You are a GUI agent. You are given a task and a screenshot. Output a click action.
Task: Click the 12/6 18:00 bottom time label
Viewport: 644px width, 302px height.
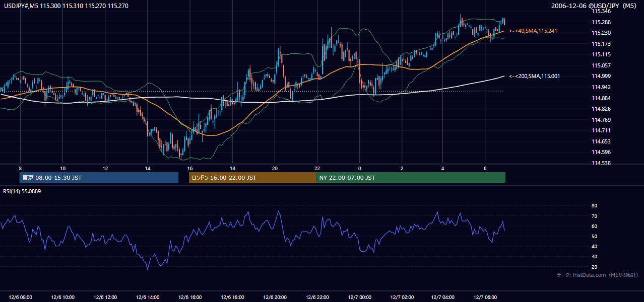[232, 297]
